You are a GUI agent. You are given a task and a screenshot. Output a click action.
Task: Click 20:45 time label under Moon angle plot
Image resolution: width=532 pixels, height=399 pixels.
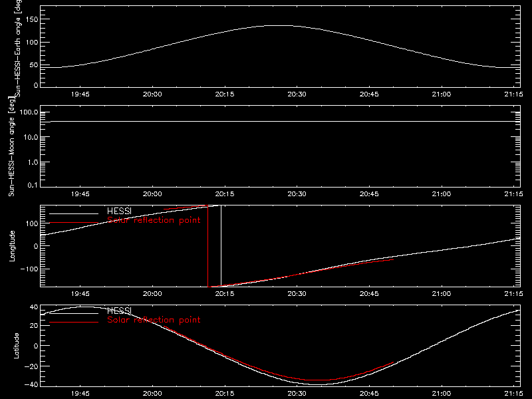[x=369, y=194]
